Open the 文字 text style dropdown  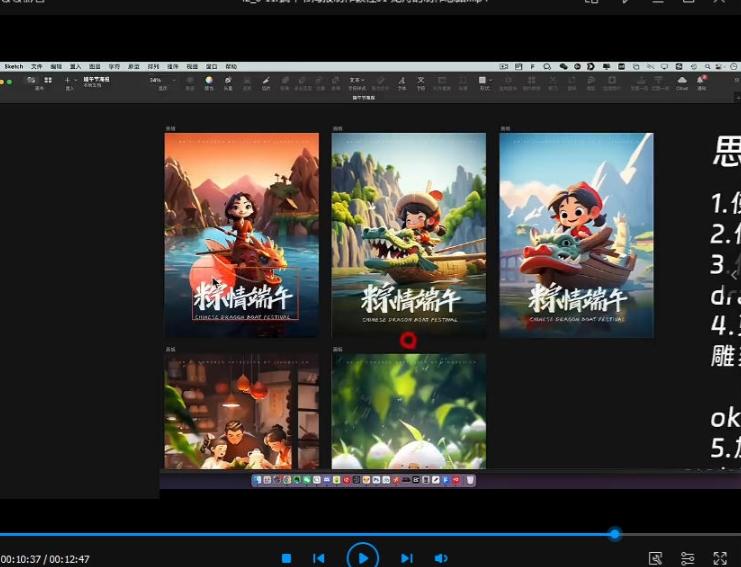click(x=356, y=80)
